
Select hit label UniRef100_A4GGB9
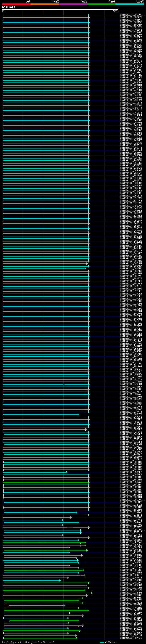pos(131,82)
